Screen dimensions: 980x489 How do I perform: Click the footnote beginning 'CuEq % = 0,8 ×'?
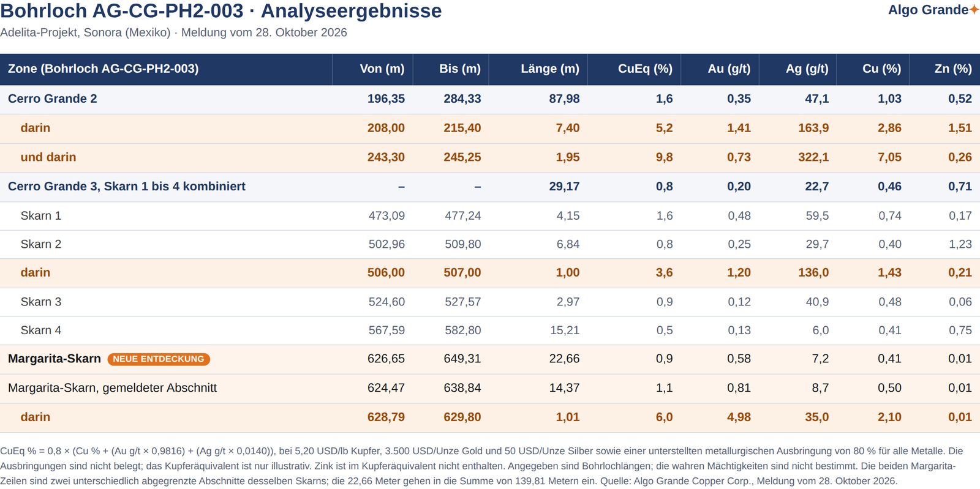[481, 466]
